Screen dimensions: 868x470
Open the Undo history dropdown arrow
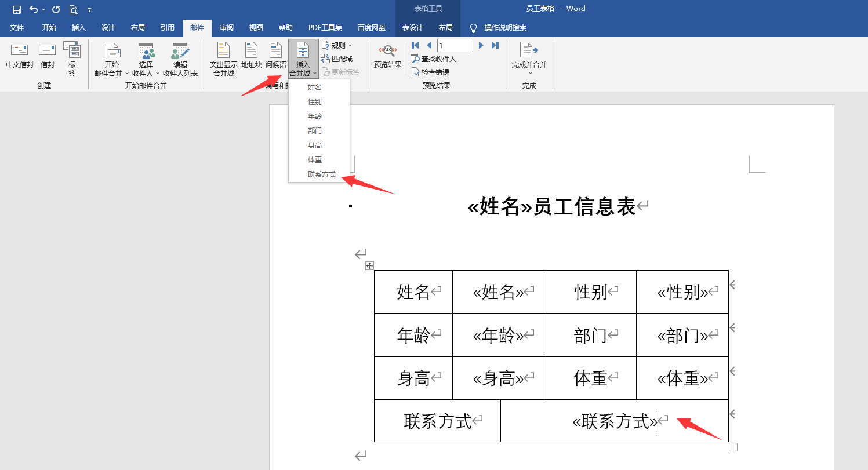click(43, 10)
